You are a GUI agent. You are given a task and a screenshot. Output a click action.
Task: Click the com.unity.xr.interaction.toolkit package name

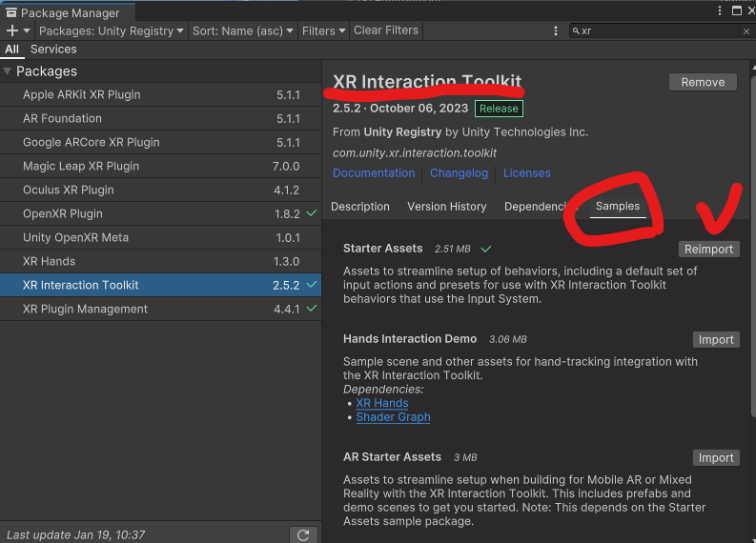(x=415, y=153)
